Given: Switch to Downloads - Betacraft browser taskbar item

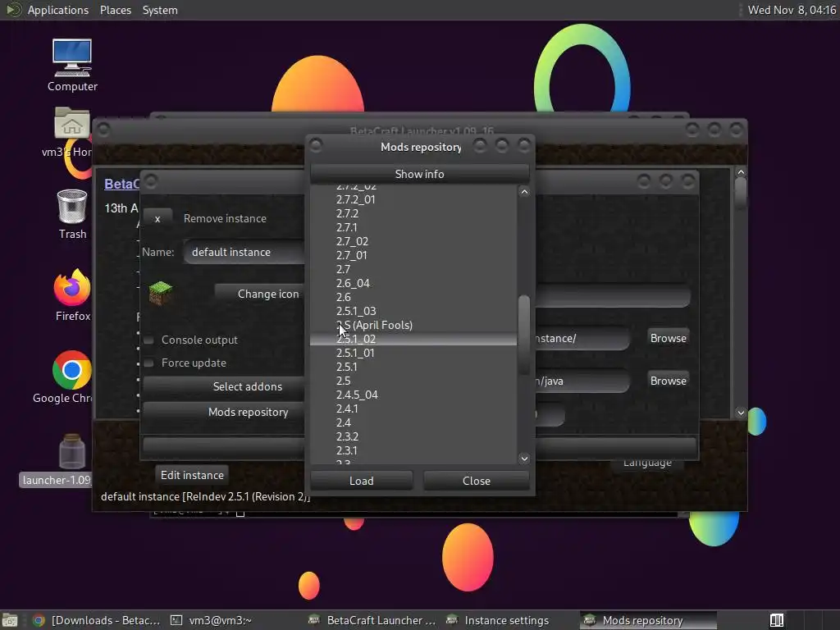Looking at the screenshot, I should click(x=97, y=620).
